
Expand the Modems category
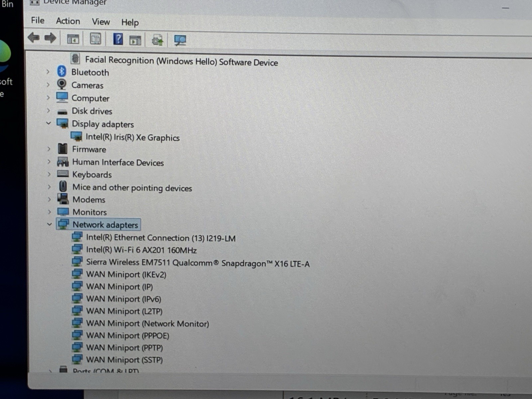pyautogui.click(x=49, y=199)
